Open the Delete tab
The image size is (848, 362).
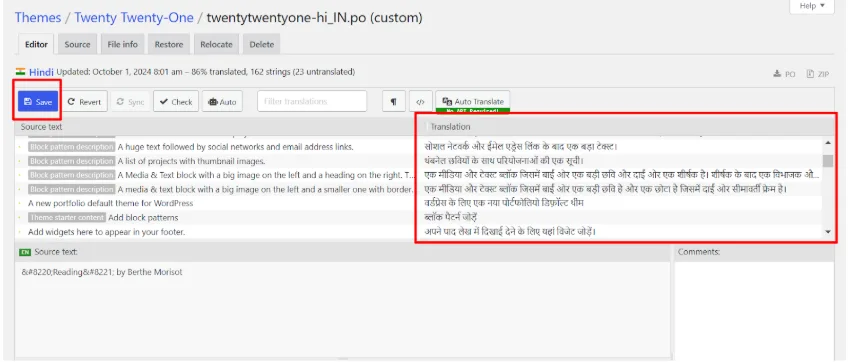[x=262, y=44]
